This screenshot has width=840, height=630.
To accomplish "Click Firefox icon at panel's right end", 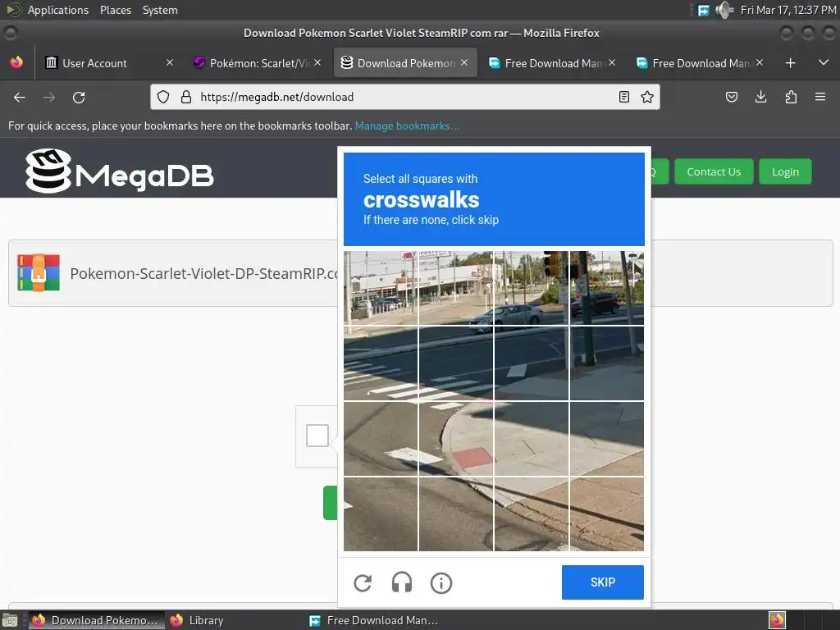I will pyautogui.click(x=777, y=620).
